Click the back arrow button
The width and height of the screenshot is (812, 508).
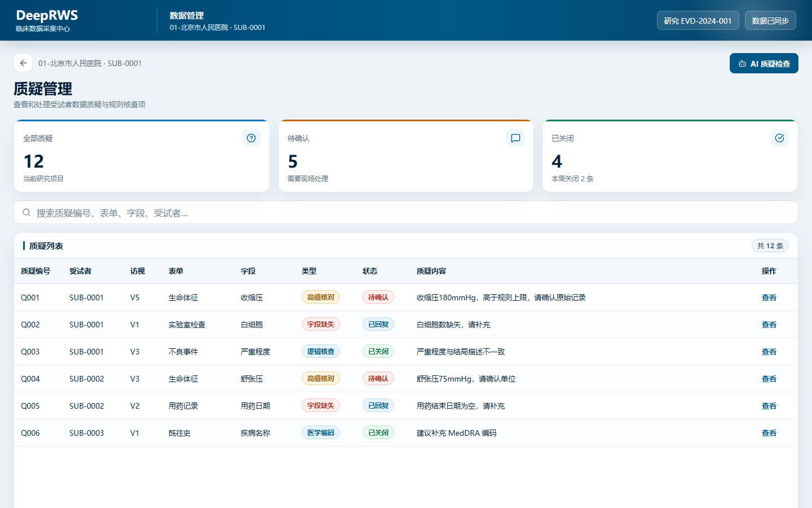(23, 63)
